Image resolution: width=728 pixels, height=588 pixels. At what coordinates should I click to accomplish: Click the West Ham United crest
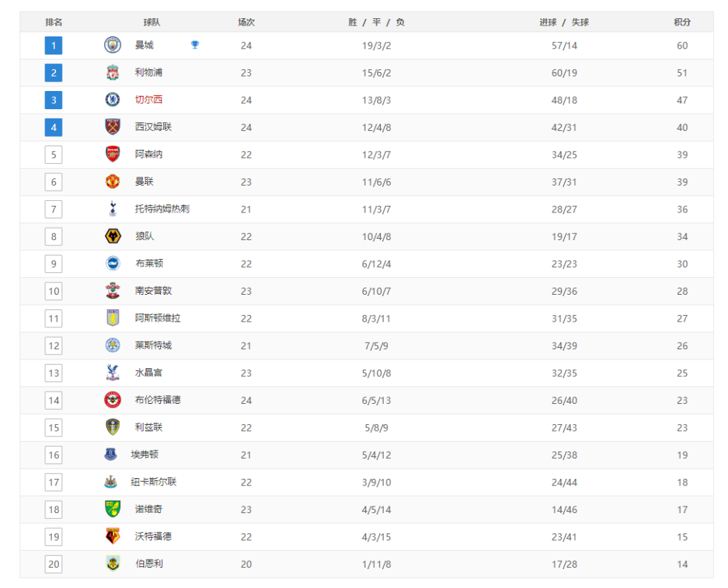pos(112,127)
